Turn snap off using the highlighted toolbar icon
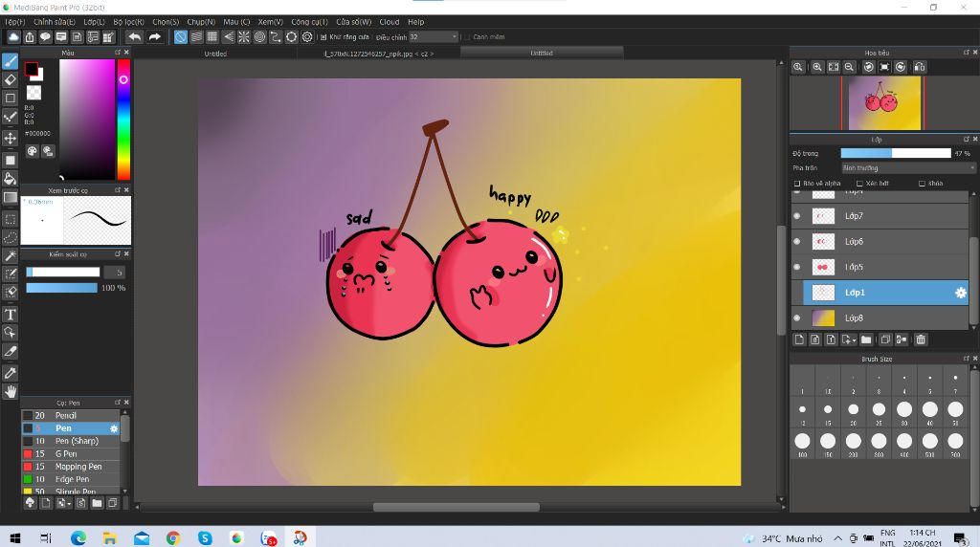Image resolution: width=980 pixels, height=547 pixels. pos(181,37)
